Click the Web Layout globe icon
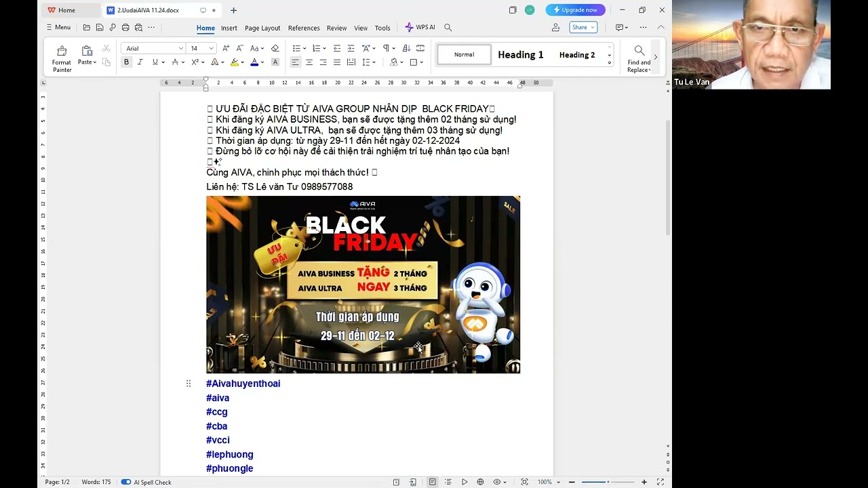The height and width of the screenshot is (488, 868). coord(480,482)
